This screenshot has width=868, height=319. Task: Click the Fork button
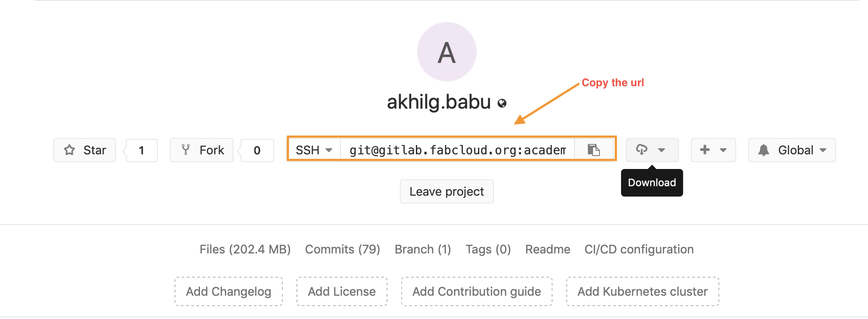coord(202,150)
